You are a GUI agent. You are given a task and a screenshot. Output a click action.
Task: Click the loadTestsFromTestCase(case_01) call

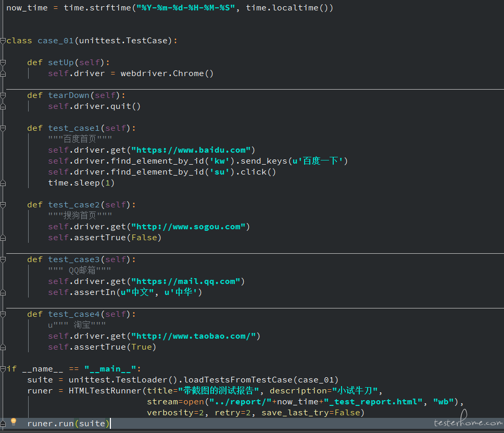tap(261, 380)
